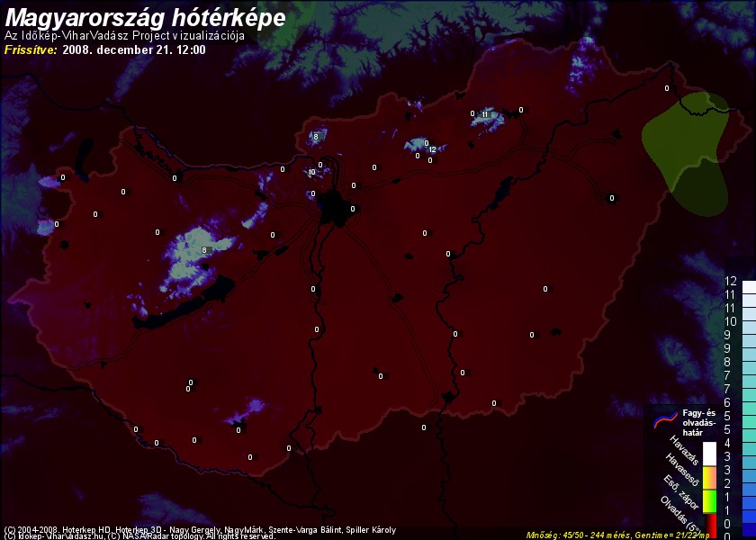Click the snow depth marker showing 10
The width and height of the screenshot is (756, 540).
tap(311, 172)
